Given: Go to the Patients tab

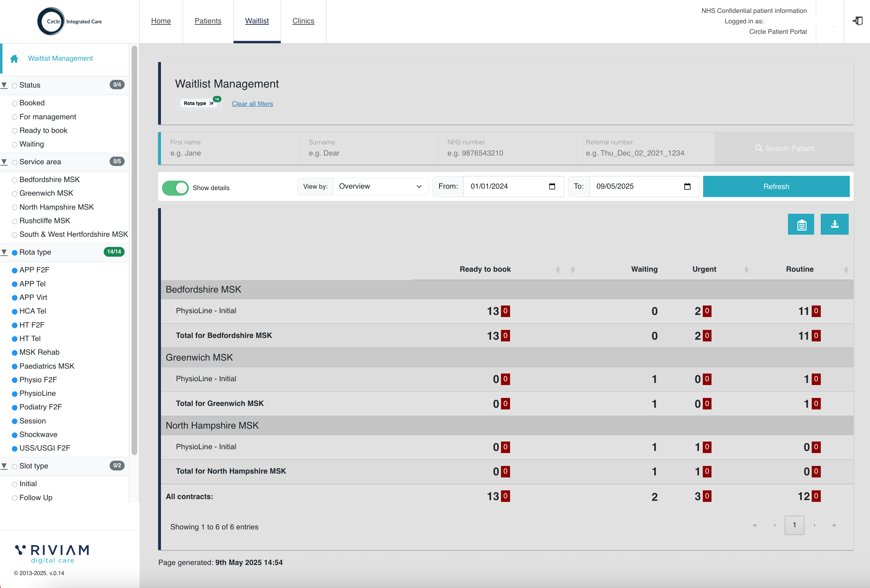Looking at the screenshot, I should tap(208, 21).
